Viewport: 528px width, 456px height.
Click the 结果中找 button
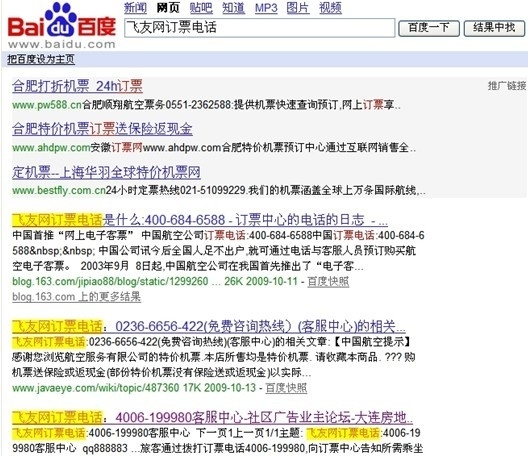point(494,28)
